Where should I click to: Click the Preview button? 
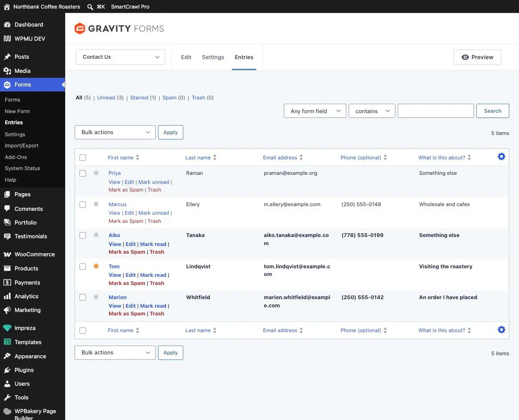pos(477,57)
